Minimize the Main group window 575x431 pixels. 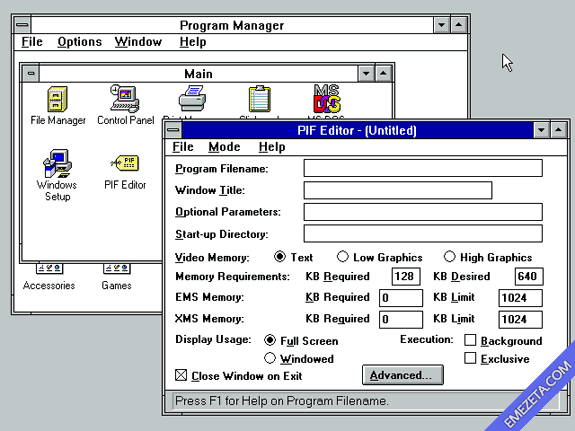[x=366, y=74]
